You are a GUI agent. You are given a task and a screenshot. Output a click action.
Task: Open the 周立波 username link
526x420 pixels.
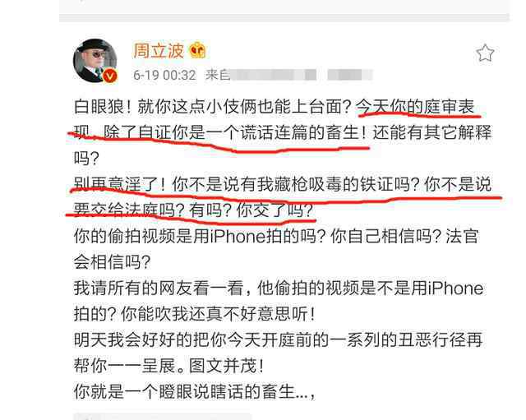click(159, 51)
